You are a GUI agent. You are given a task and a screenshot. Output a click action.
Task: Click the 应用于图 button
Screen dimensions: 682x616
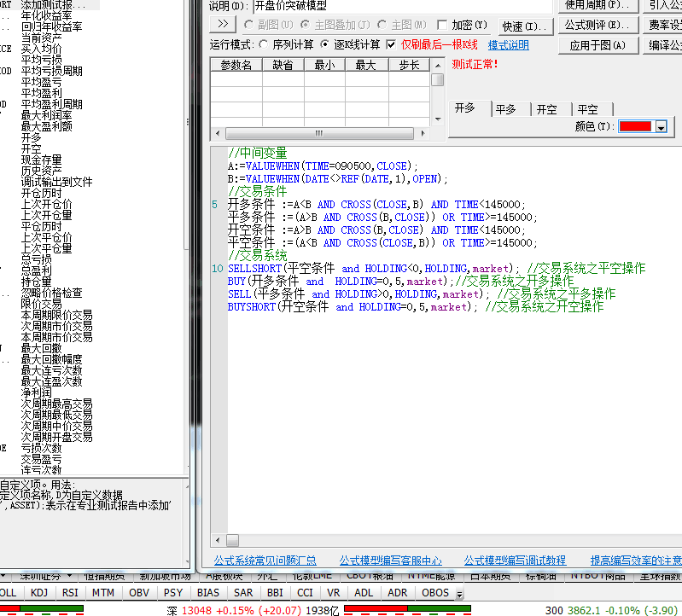point(597,45)
